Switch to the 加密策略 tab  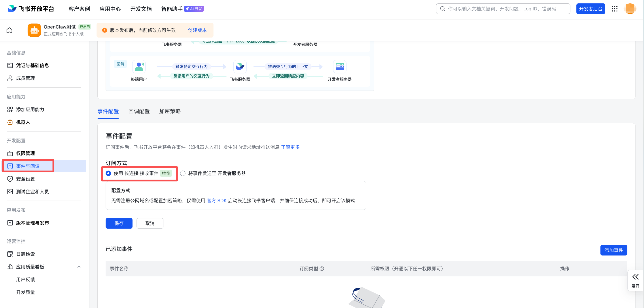[170, 111]
